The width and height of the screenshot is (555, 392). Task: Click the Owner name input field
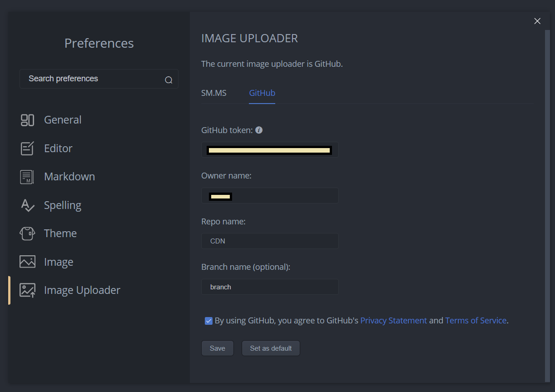pyautogui.click(x=270, y=196)
